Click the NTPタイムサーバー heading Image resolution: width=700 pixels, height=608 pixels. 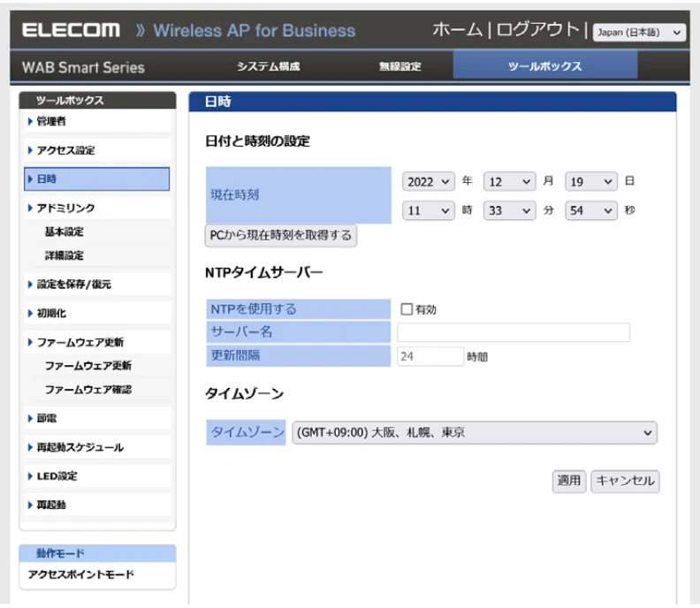[264, 272]
